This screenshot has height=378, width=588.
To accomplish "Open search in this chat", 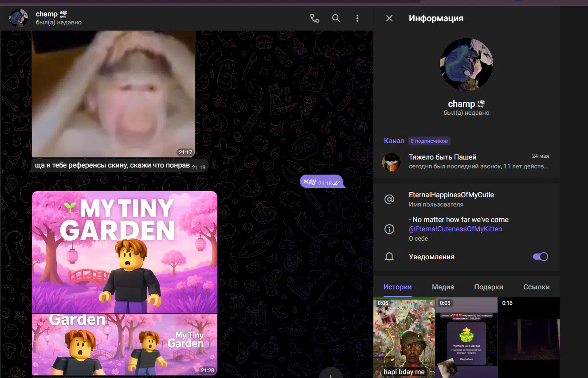I will (x=336, y=18).
